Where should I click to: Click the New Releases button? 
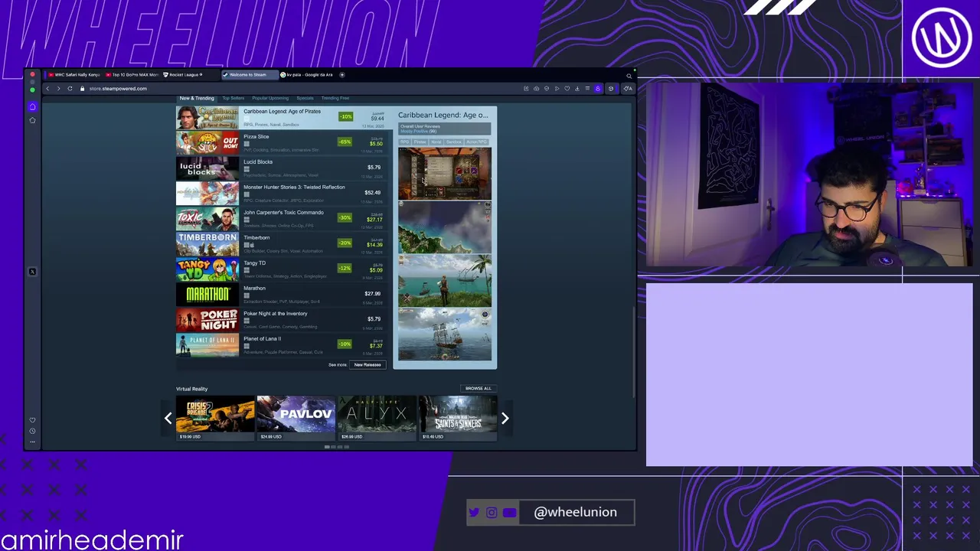tap(367, 365)
